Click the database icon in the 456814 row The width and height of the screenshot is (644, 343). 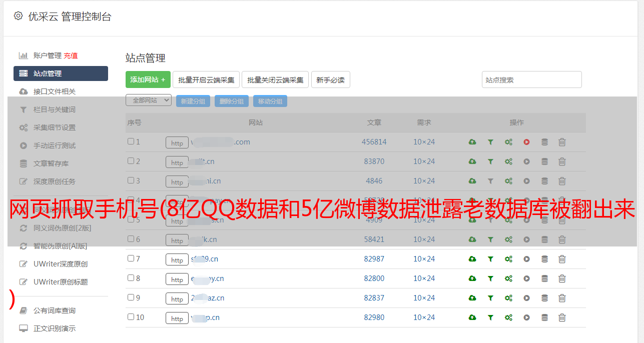pyautogui.click(x=544, y=142)
